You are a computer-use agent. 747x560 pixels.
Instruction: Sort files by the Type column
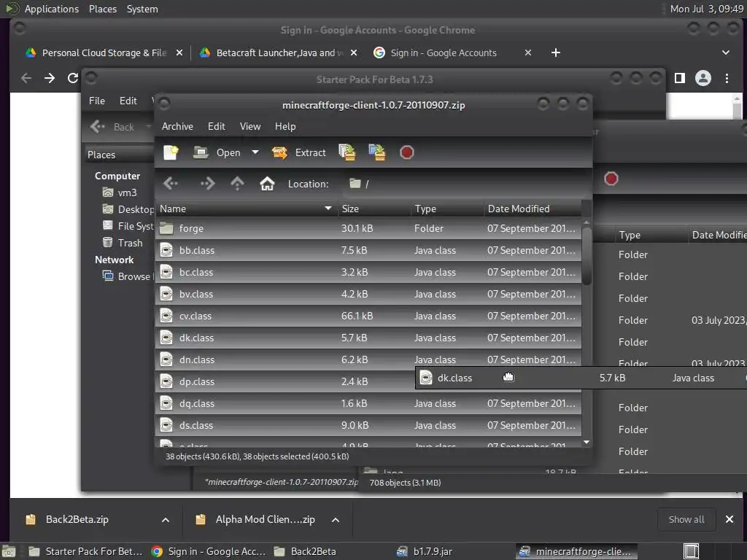coord(447,209)
